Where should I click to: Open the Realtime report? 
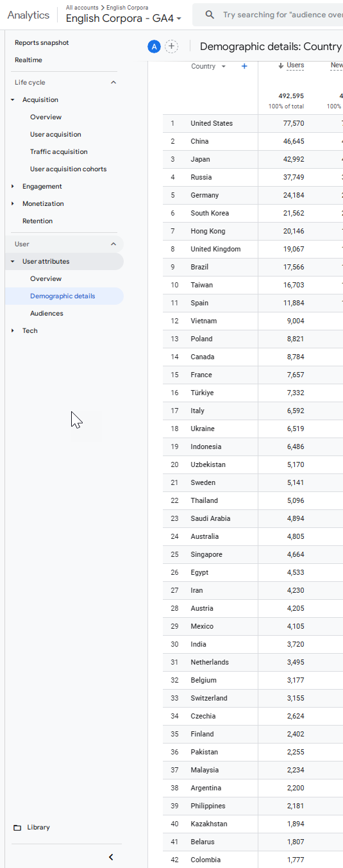point(28,60)
